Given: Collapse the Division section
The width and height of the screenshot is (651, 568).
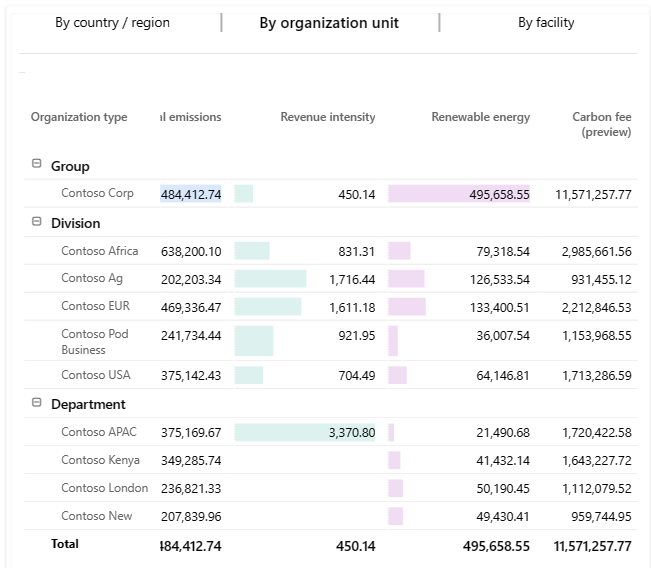Looking at the screenshot, I should 37,222.
